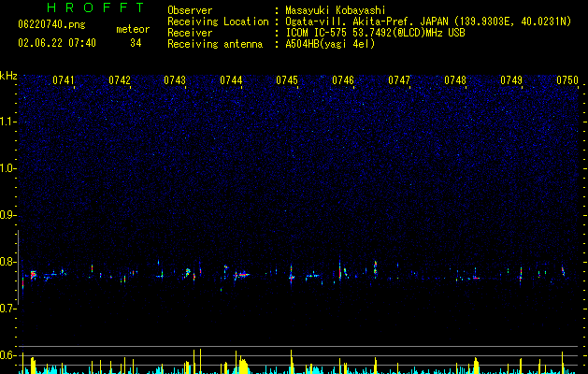Click the 1.1 kHz axis label
The width and height of the screenshot is (588, 374).
point(8,122)
